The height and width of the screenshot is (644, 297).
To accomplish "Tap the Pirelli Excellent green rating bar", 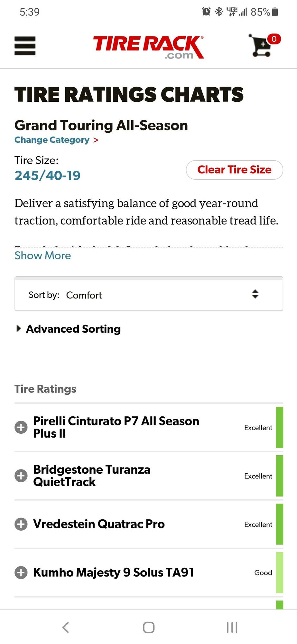I will [279, 427].
